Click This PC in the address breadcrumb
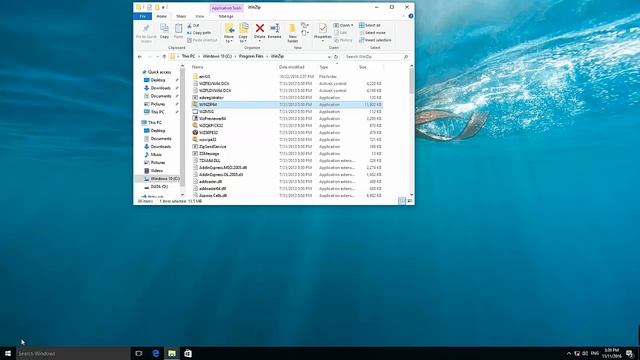 188,56
